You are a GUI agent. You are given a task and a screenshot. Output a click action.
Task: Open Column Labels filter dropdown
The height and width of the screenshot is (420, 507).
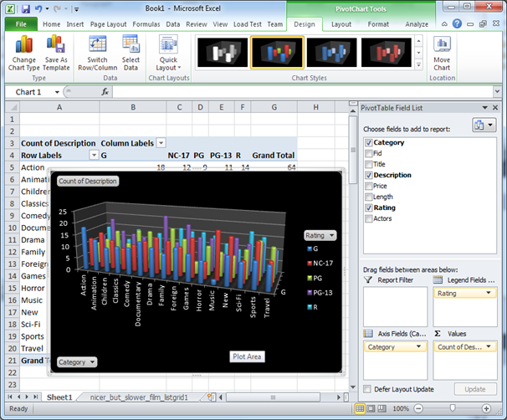click(x=161, y=143)
